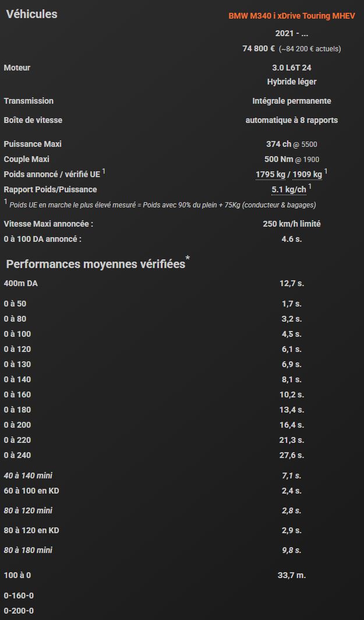Click the 374 ch max power value

point(278,144)
